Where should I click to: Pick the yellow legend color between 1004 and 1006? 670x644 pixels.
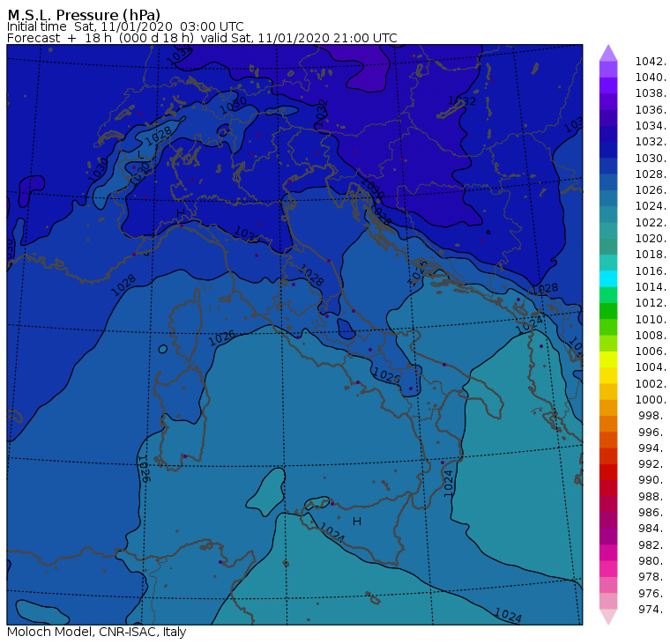608,359
